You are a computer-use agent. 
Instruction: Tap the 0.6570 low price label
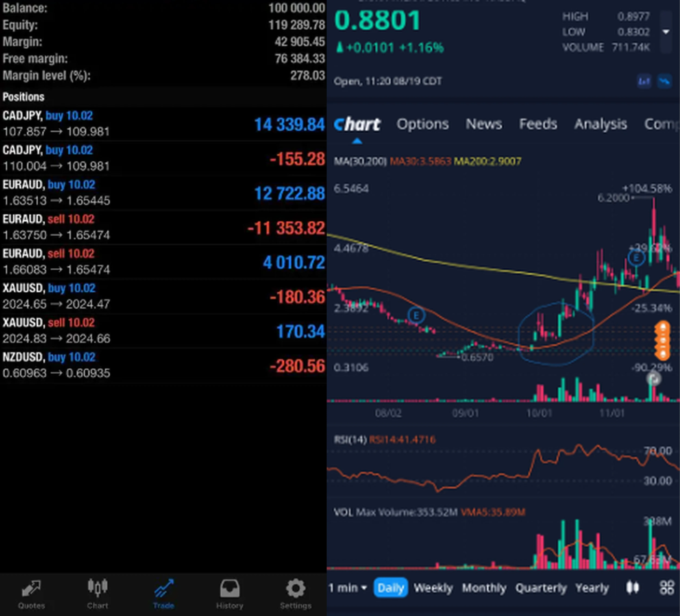[x=477, y=357]
